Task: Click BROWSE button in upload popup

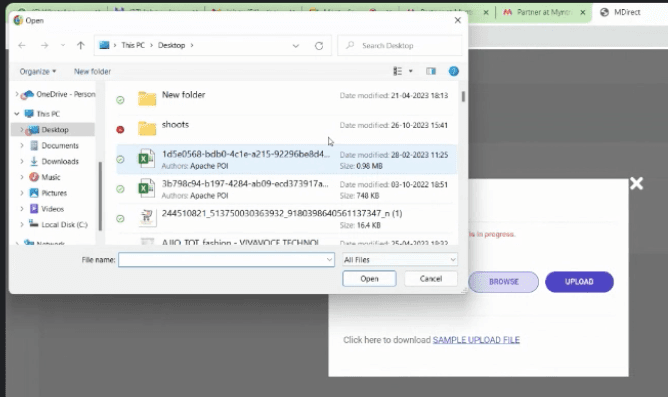Action: pyautogui.click(x=504, y=282)
